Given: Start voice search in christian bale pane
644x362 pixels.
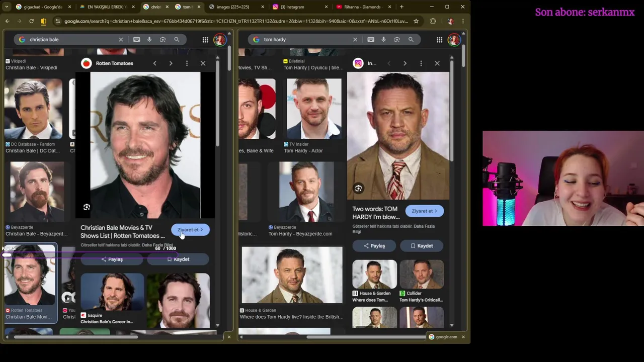Looking at the screenshot, I should click(149, 39).
